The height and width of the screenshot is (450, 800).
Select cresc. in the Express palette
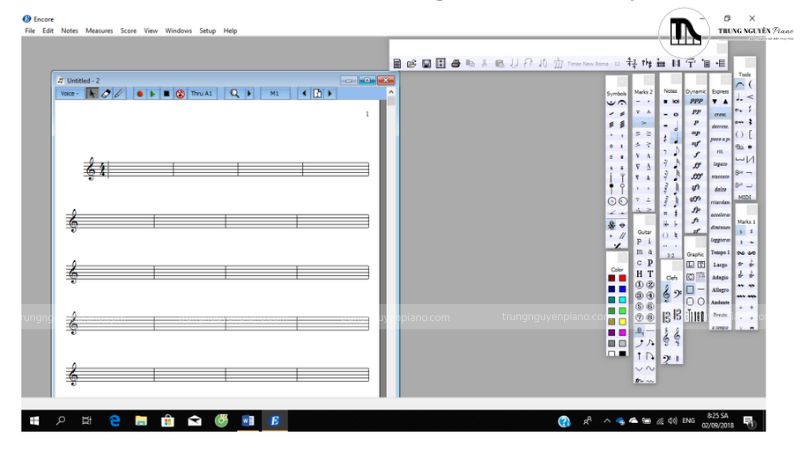pyautogui.click(x=720, y=114)
